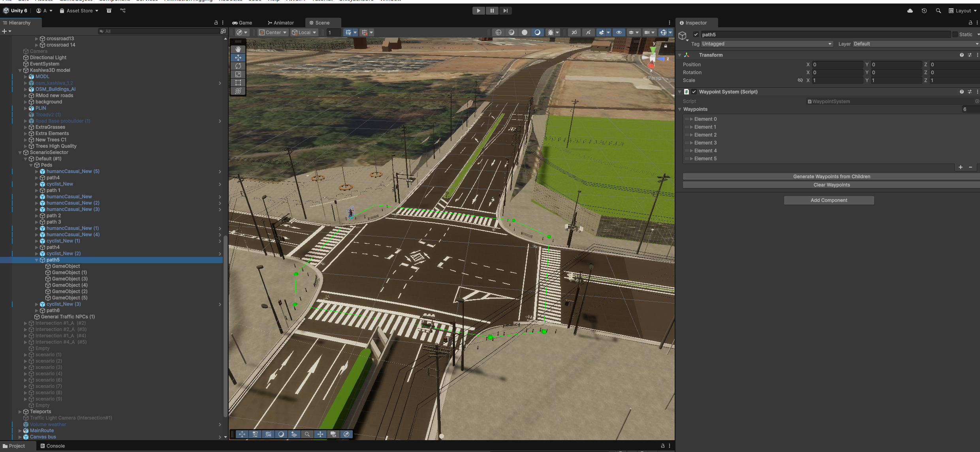Click the orientation compass overlay icon at bottom

[346, 434]
